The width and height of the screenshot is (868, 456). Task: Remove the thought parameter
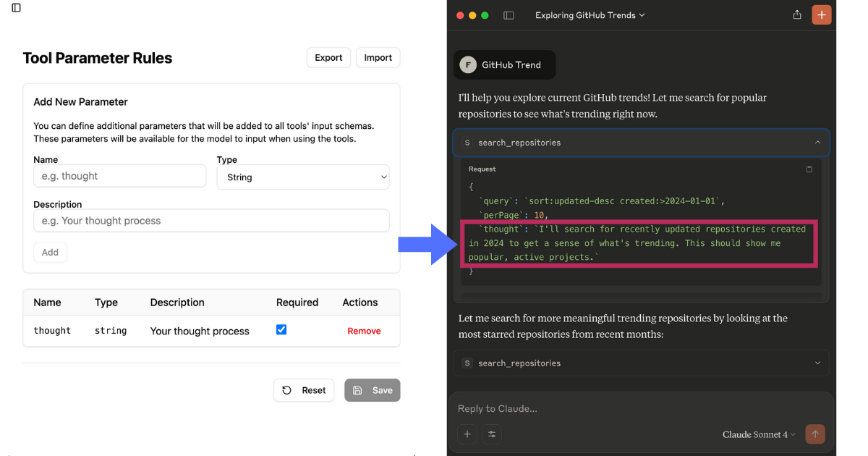point(364,331)
